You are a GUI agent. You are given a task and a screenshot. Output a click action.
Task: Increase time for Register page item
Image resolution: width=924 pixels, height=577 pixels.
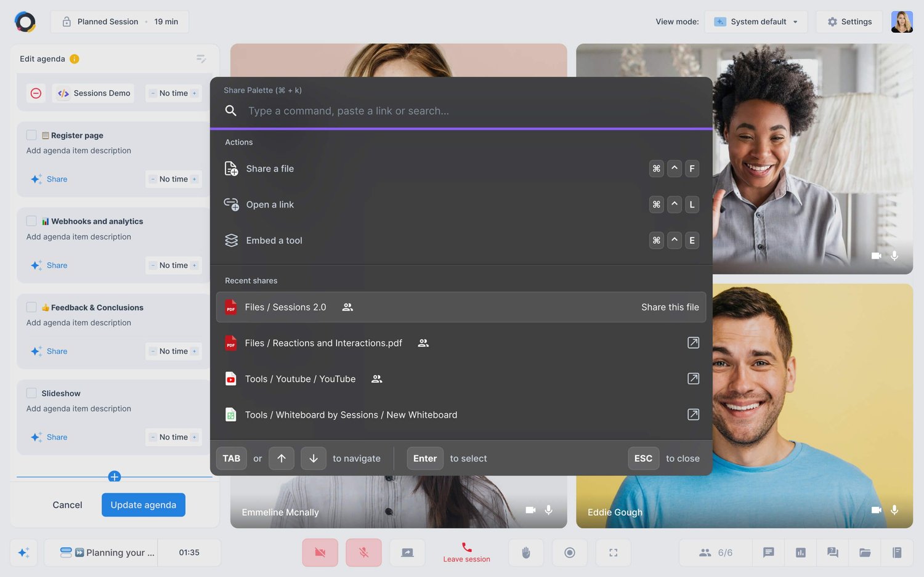pyautogui.click(x=195, y=179)
